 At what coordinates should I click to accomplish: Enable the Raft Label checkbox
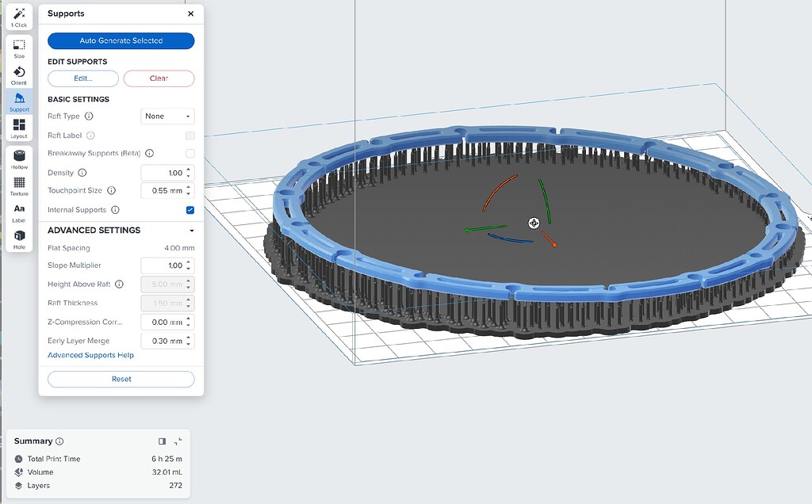coord(188,135)
